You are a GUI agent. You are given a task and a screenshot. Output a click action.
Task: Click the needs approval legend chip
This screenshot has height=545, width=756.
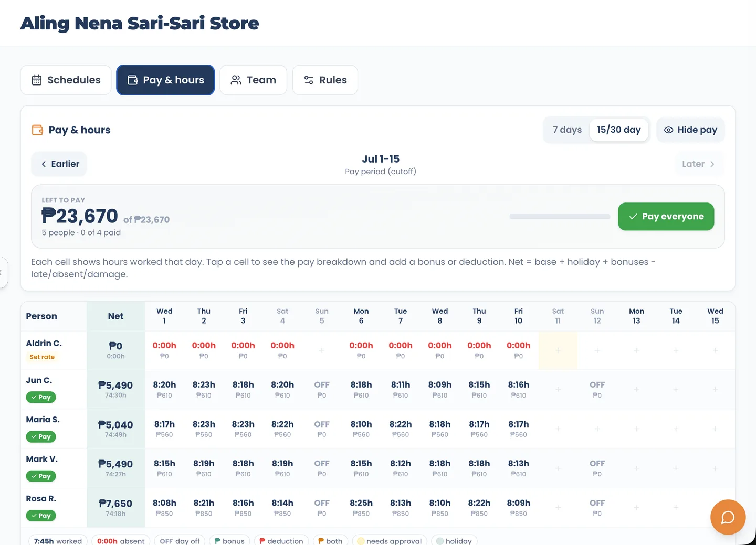pyautogui.click(x=390, y=540)
